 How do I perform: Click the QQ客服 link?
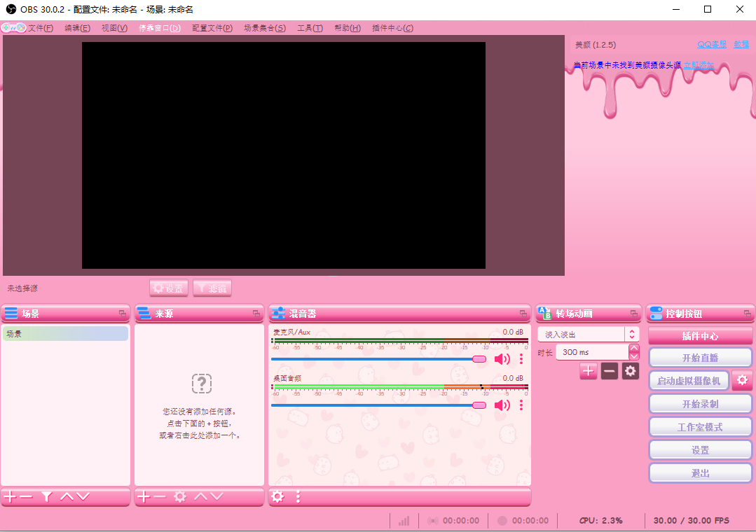pos(712,44)
